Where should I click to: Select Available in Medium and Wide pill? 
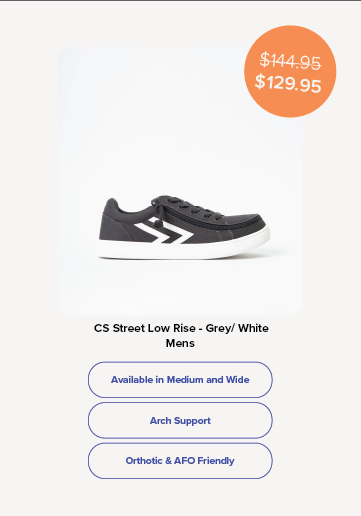coord(180,380)
